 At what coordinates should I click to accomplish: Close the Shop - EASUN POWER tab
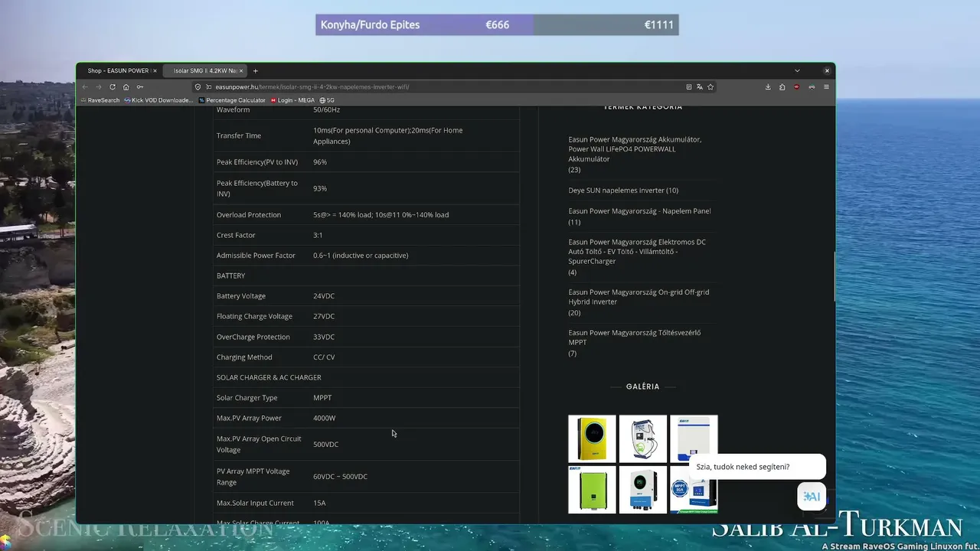coord(155,71)
